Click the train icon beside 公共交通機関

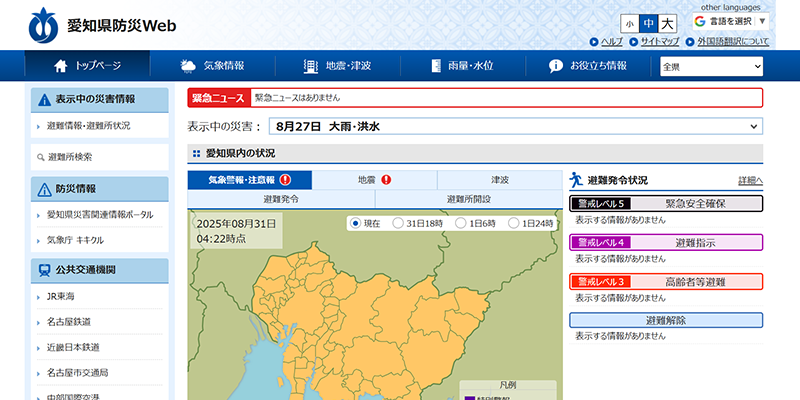[x=44, y=270]
